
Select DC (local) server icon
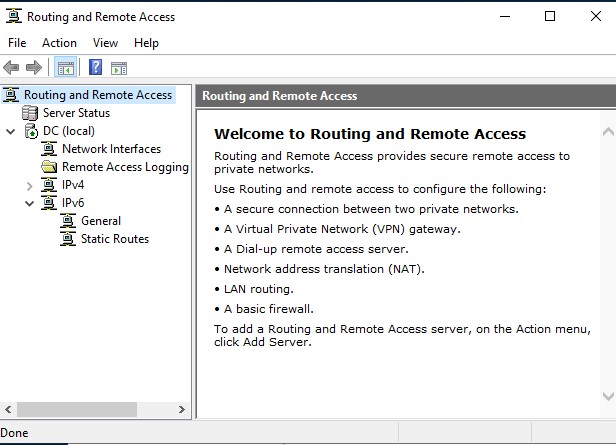31,131
